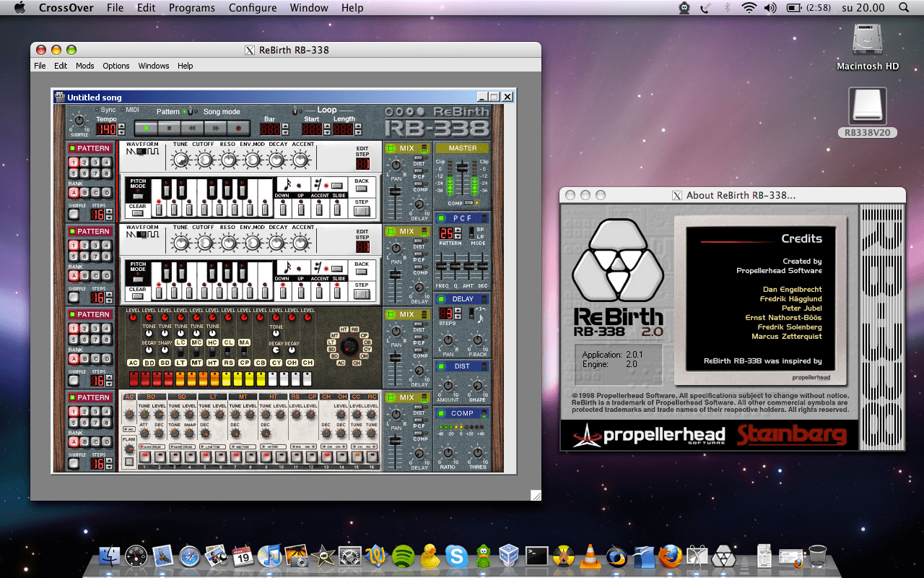Open the Configure menu in CrossOver menu bar
Image resolution: width=924 pixels, height=578 pixels.
coord(253,8)
